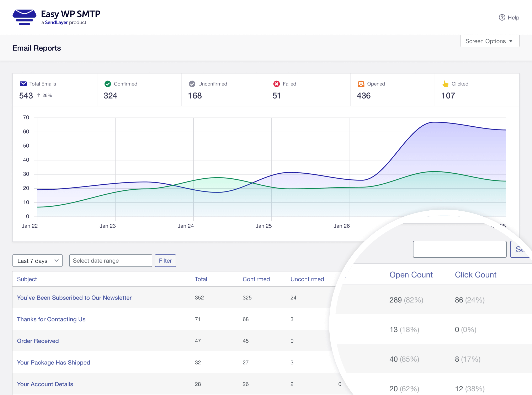Click the Clicked 107 stat card
The image size is (532, 395).
(477, 90)
